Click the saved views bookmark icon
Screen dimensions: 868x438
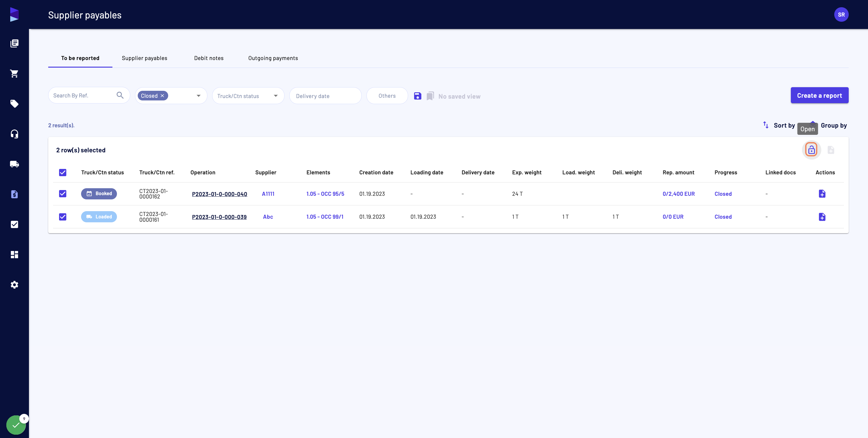[430, 96]
